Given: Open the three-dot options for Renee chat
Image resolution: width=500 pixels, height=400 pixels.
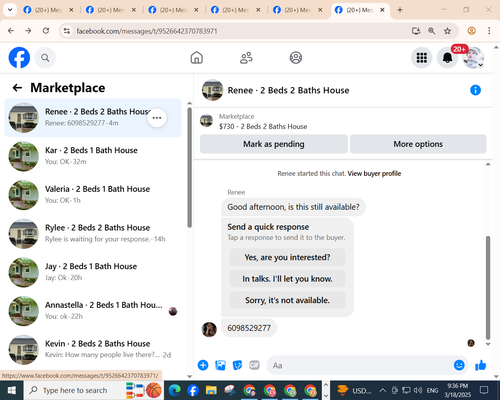Looking at the screenshot, I should click(157, 118).
